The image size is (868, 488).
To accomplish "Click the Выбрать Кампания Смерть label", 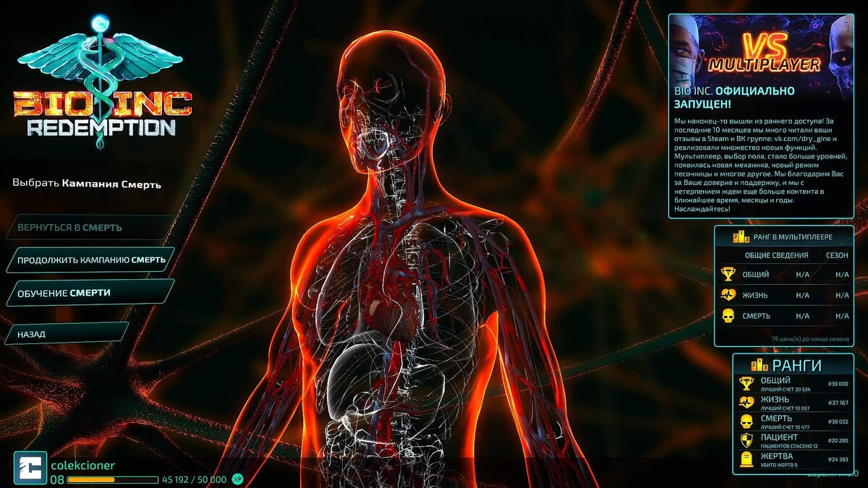I will point(87,184).
